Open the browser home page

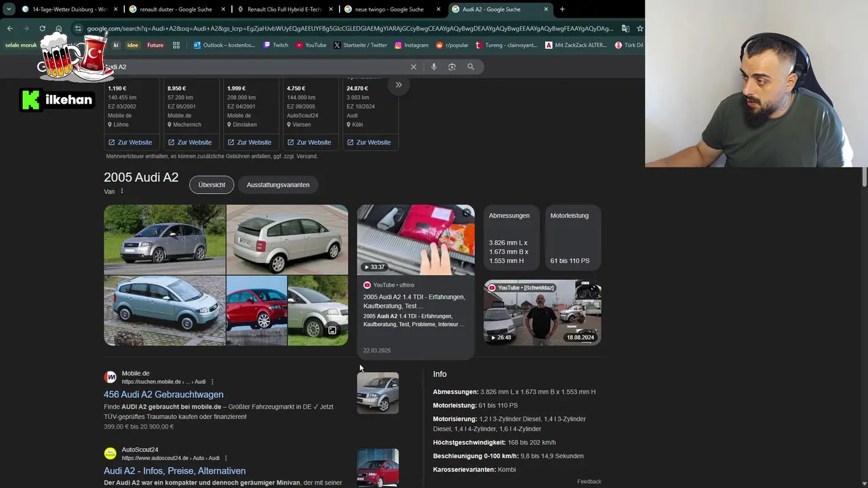tap(58, 28)
